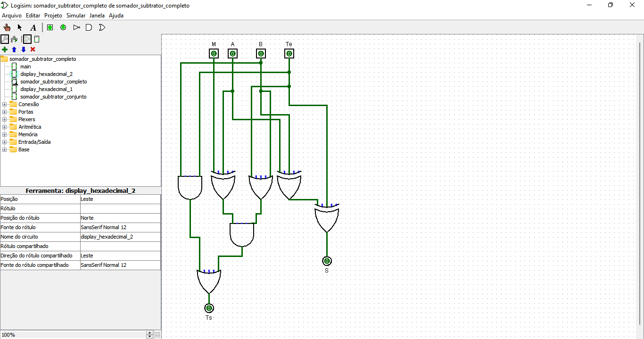Open the Janela menu
The image size is (644, 339).
click(x=97, y=16)
